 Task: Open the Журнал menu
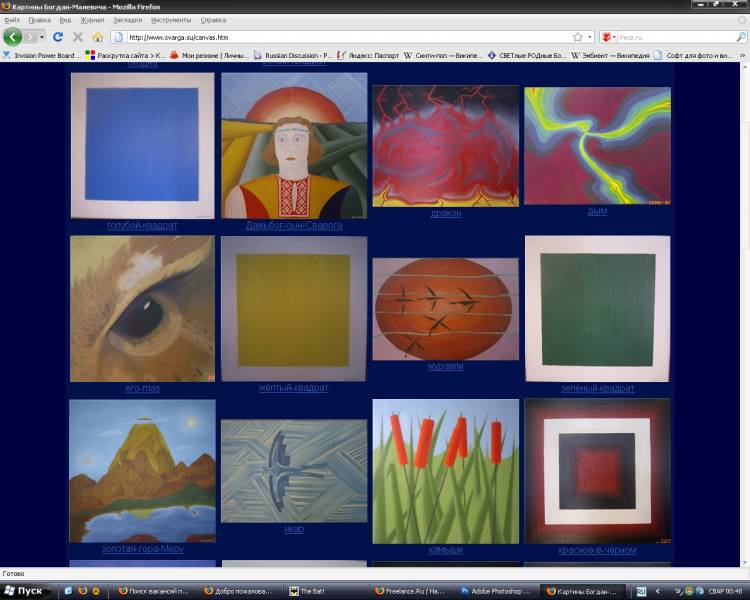pos(92,20)
